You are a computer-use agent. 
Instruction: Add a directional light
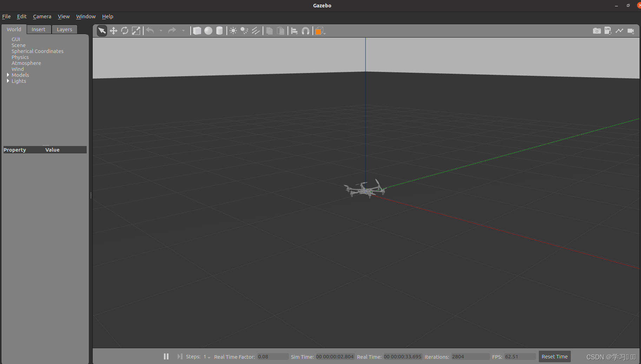(256, 31)
